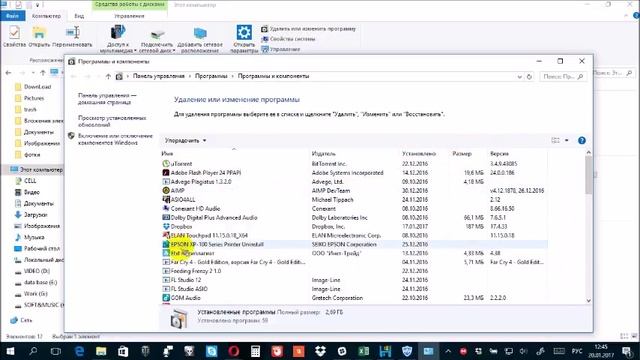Show hidden tray icons chevron

(x=448, y=351)
